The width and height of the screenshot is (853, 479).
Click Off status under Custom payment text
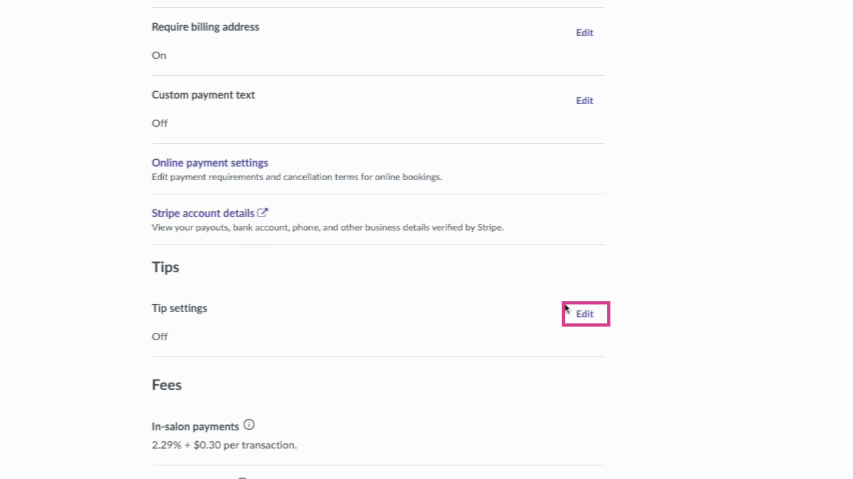[x=160, y=124]
